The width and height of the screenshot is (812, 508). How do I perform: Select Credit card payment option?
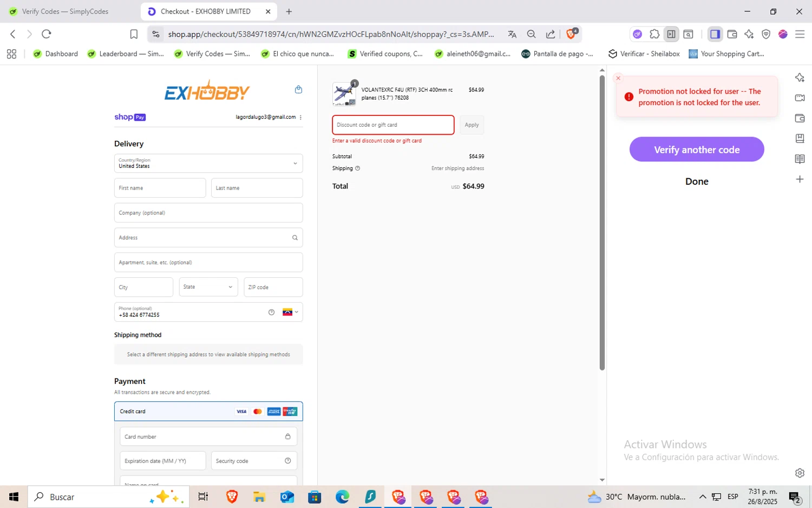click(x=208, y=411)
